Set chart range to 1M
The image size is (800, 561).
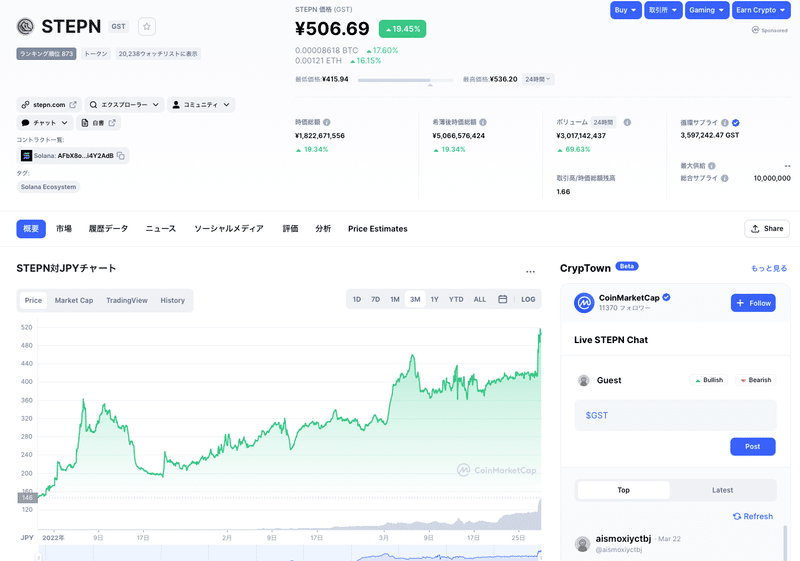pos(395,299)
